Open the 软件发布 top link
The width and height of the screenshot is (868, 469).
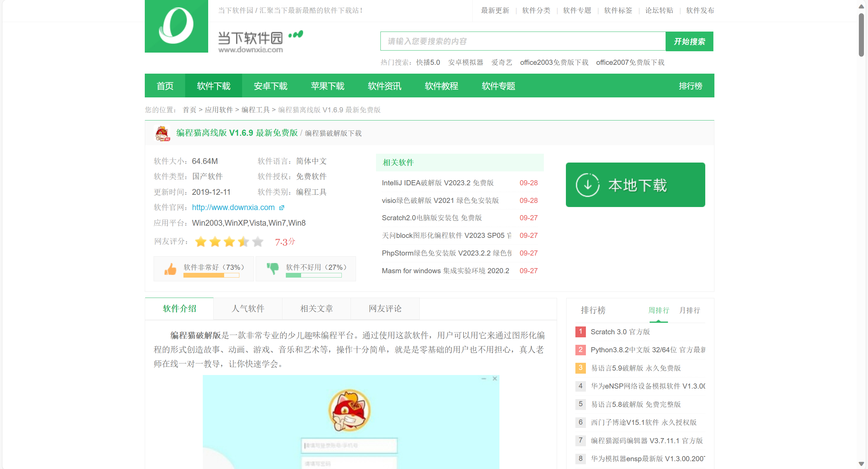pyautogui.click(x=700, y=11)
